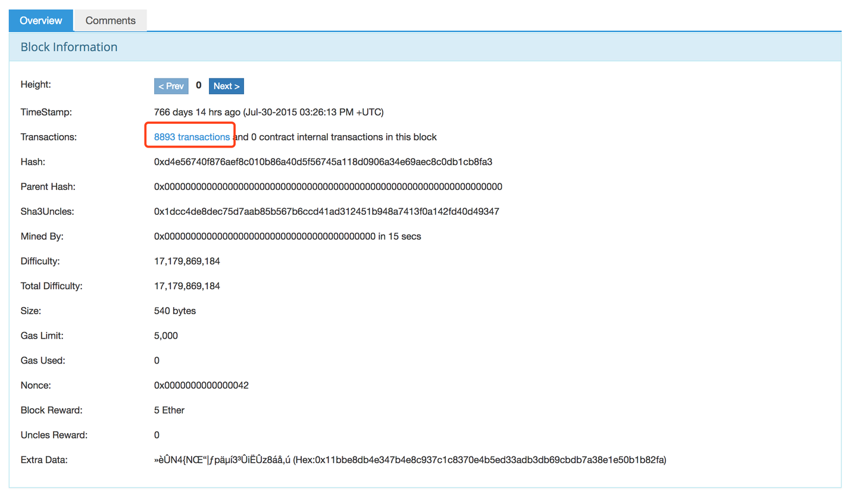Viewport: 857px width, 504px height.
Task: Select the TimeStamp value 766 days ago
Action: [268, 112]
